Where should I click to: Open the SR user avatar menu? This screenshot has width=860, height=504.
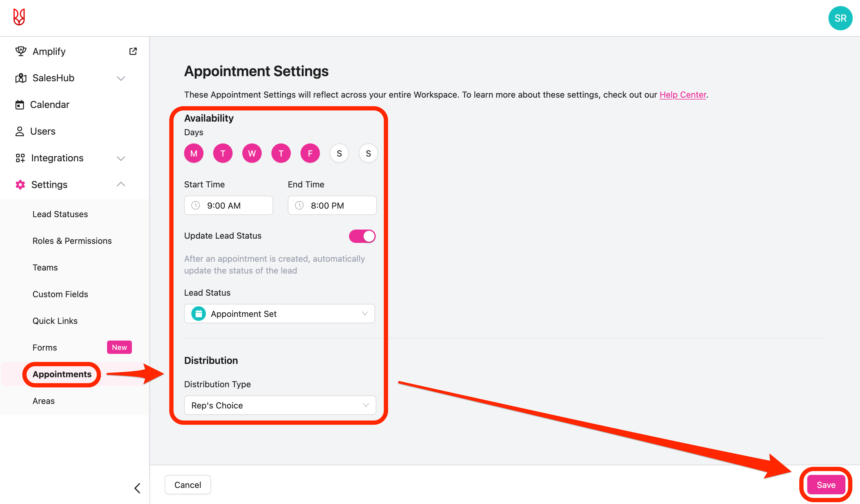tap(840, 18)
